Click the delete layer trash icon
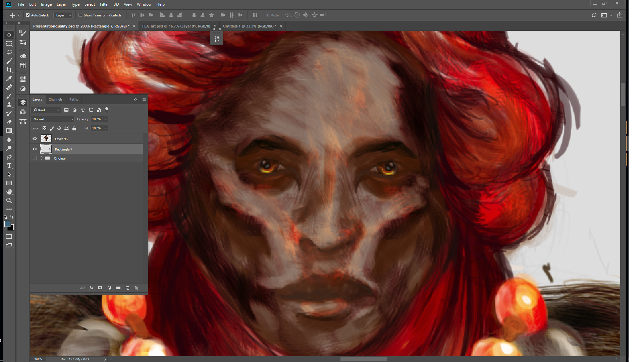Image resolution: width=644 pixels, height=362 pixels. [x=136, y=288]
